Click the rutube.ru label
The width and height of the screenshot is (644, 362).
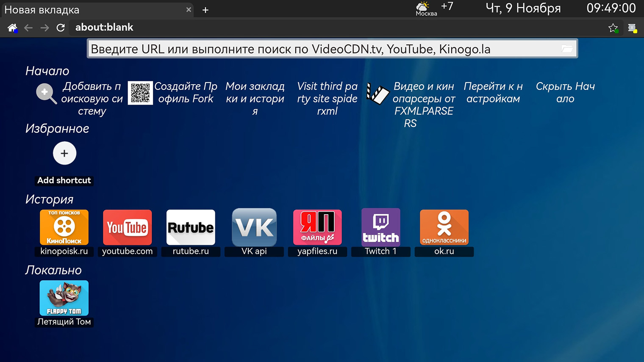191,251
